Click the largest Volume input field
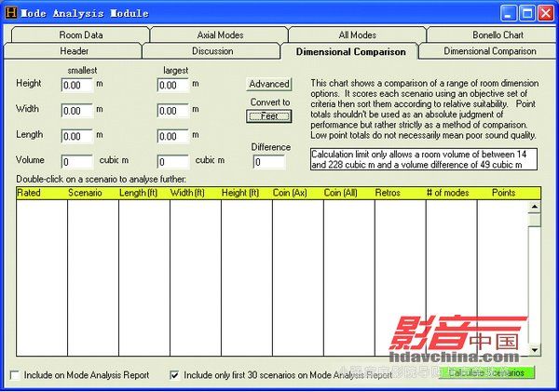 172,162
